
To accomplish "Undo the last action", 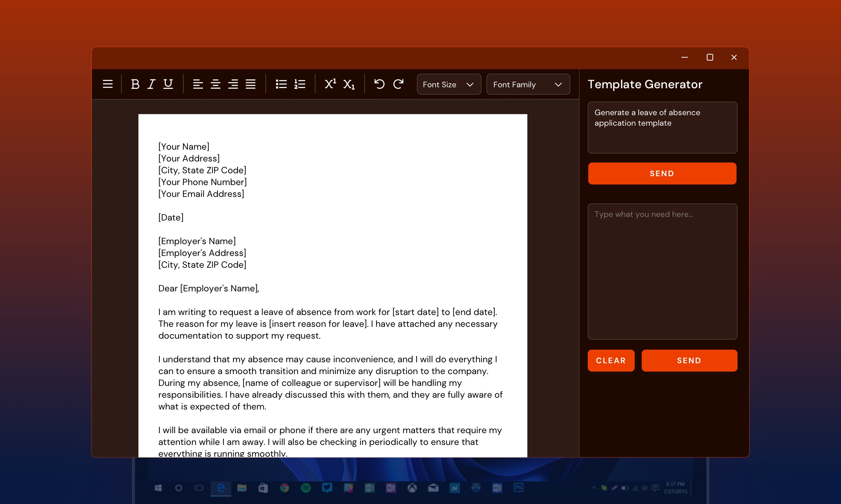I will coord(379,84).
